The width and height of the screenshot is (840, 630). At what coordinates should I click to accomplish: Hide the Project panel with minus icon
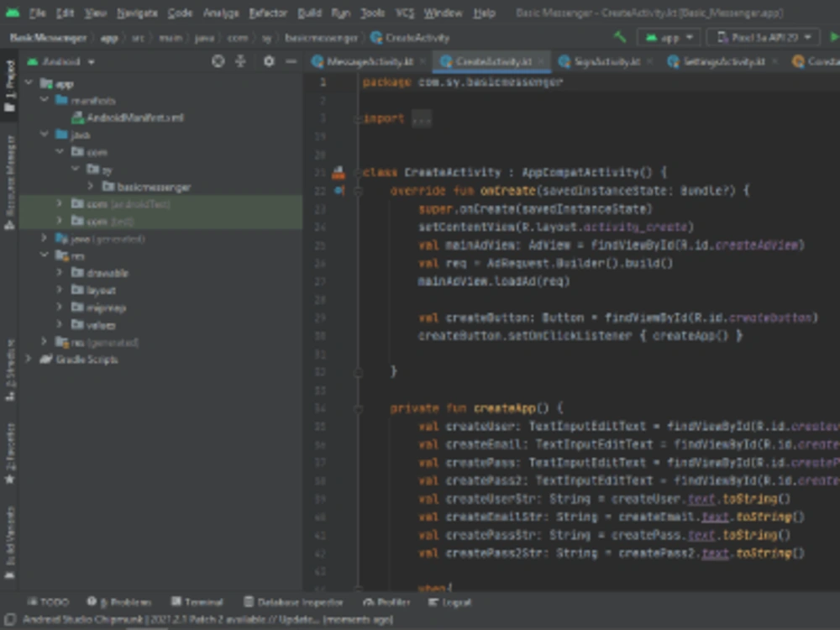[291, 61]
